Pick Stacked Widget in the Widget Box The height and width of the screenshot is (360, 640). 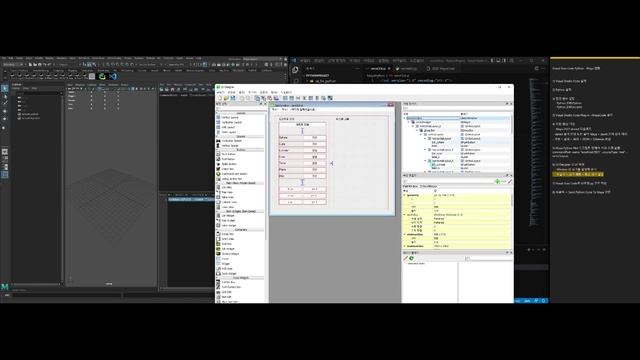pos(230,254)
